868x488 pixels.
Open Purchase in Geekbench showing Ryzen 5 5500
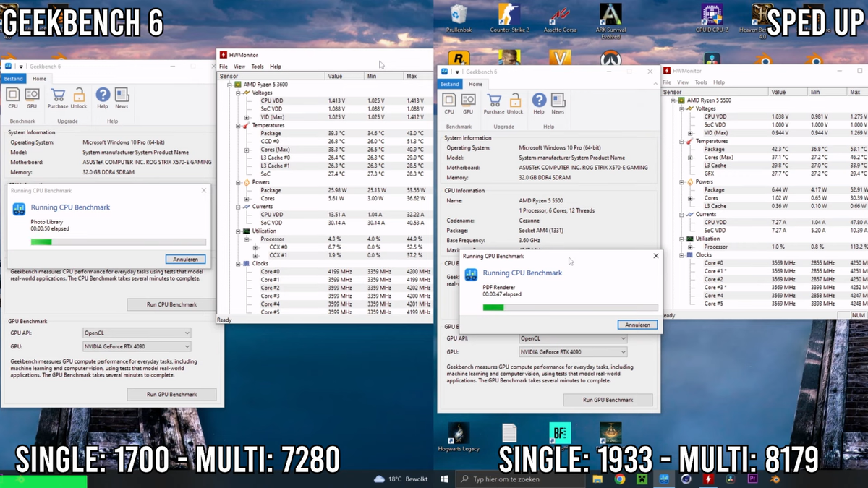coord(494,103)
